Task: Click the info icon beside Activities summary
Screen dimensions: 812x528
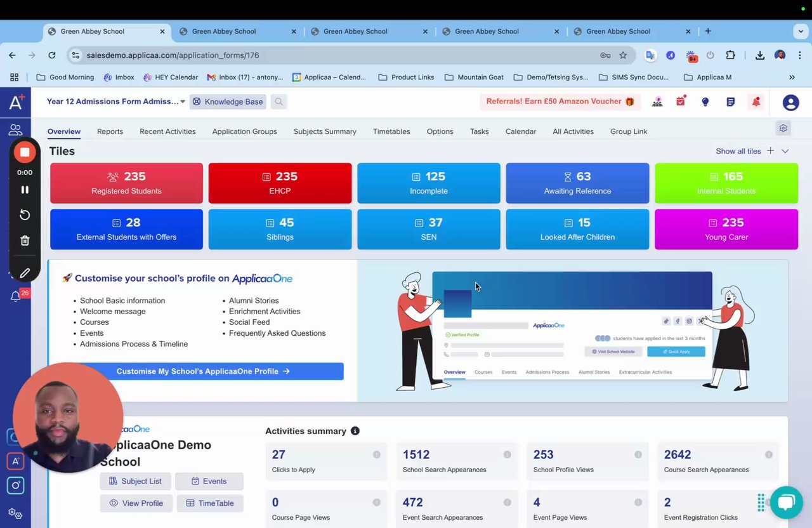Action: click(355, 431)
